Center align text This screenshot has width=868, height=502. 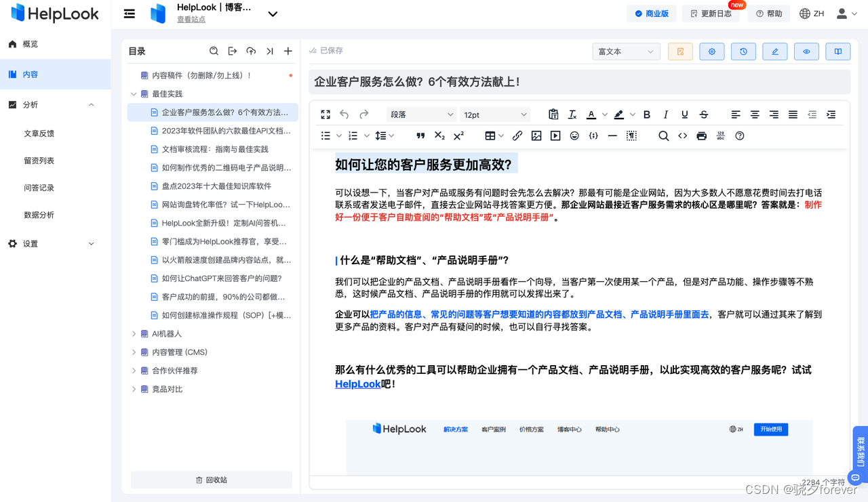755,114
